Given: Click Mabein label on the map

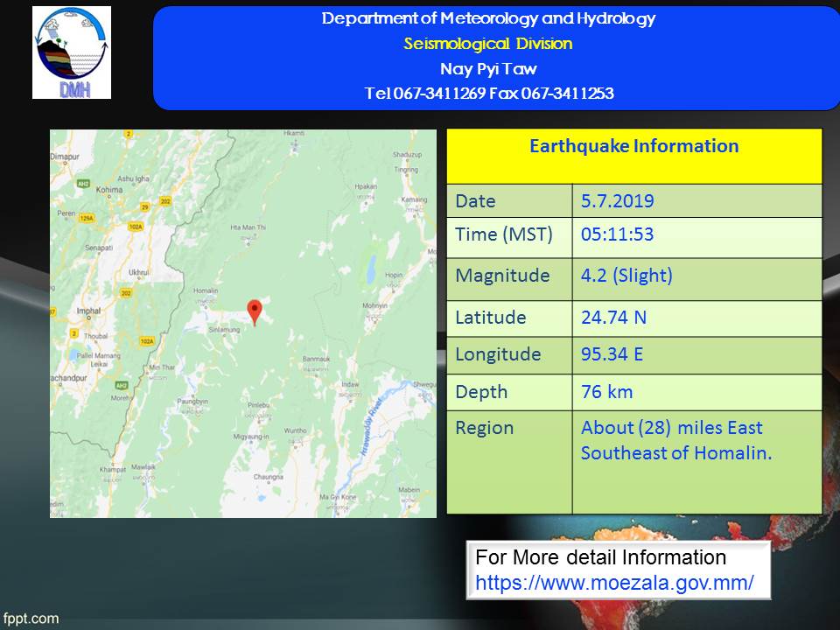Looking at the screenshot, I should click(x=409, y=490).
